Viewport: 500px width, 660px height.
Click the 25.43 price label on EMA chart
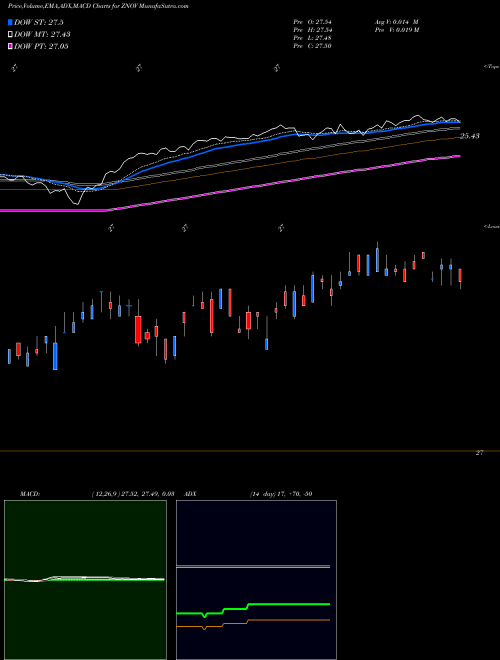coord(470,136)
